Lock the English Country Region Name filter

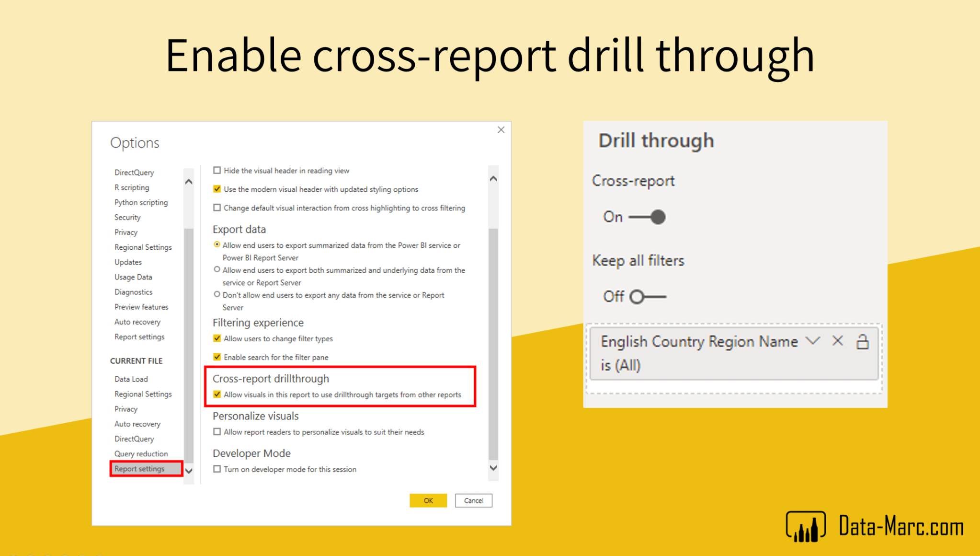point(863,341)
